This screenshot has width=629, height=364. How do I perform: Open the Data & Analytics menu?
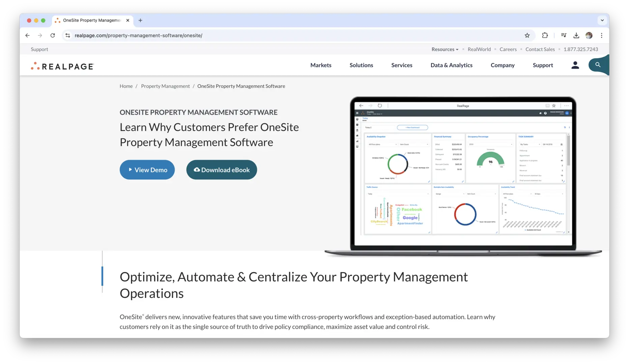pos(451,65)
